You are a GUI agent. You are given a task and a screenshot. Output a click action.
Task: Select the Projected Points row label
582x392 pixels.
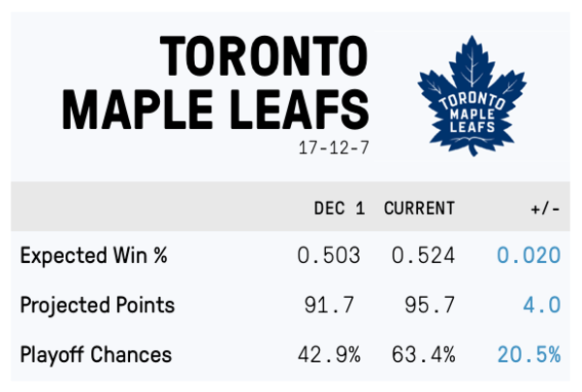pyautogui.click(x=97, y=306)
